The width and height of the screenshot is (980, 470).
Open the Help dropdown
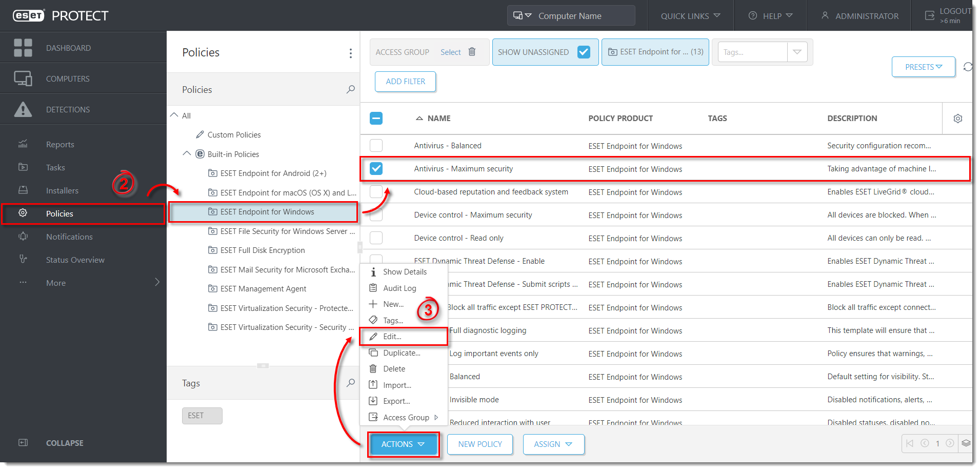(770, 16)
